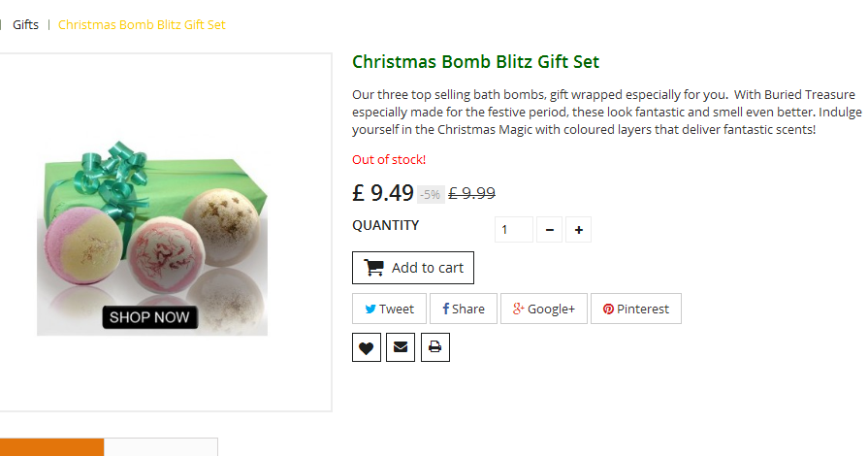Pin product on Pinterest
868x456 pixels.
tap(635, 309)
